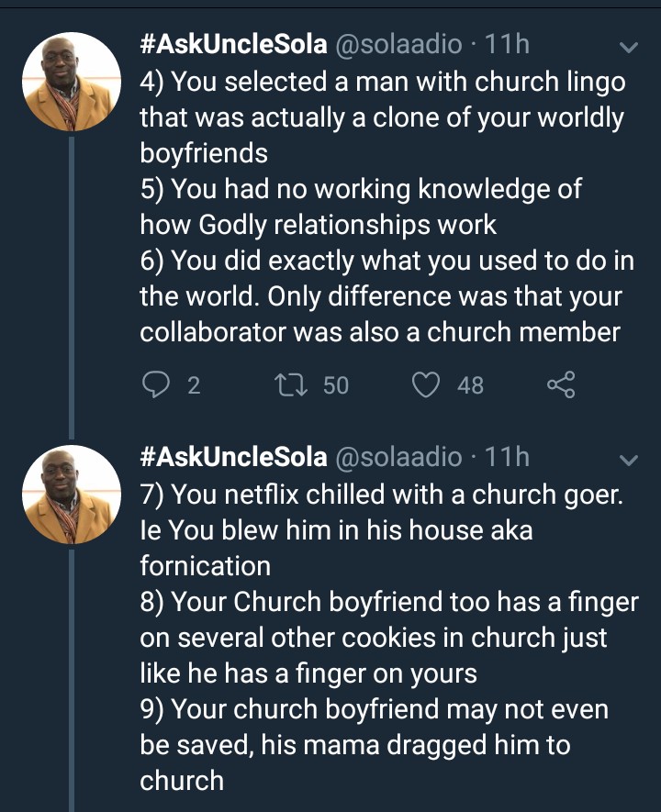
Task: Open the 11h timestamp on the second tweet
Action: [507, 456]
